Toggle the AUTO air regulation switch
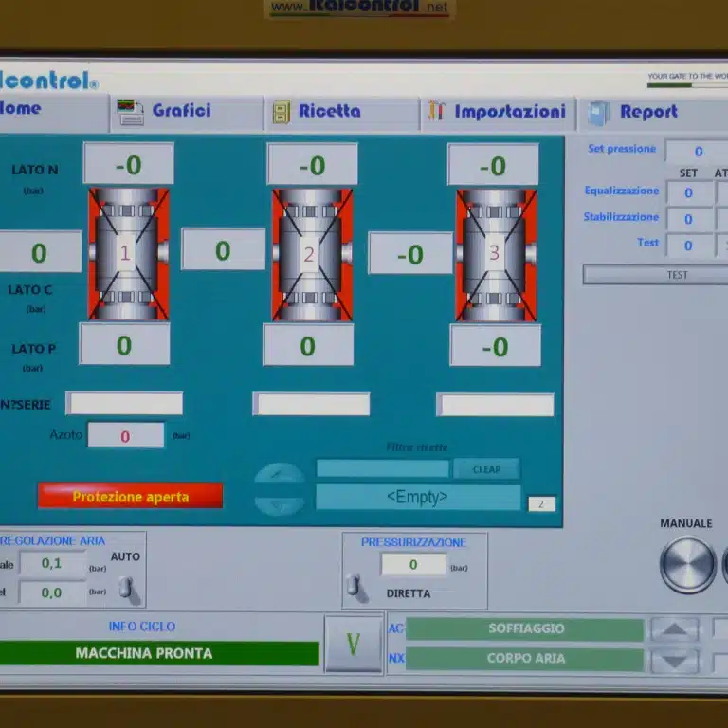 click(x=126, y=589)
